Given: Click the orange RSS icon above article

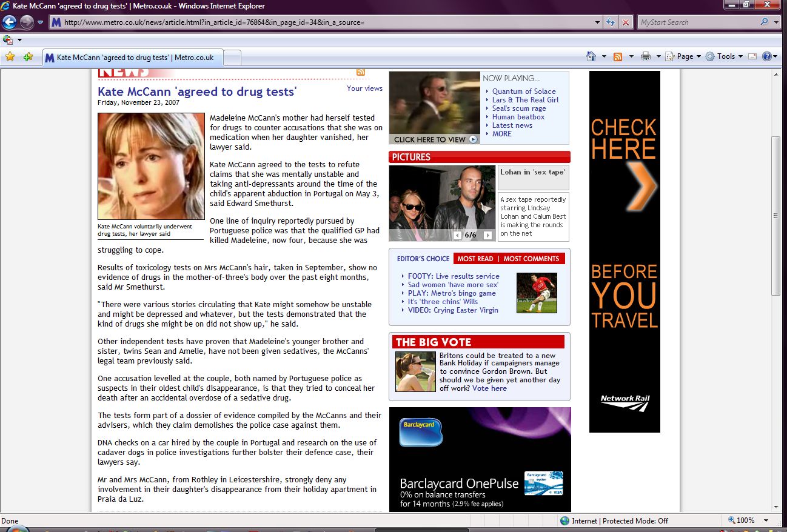Looking at the screenshot, I should tap(361, 73).
